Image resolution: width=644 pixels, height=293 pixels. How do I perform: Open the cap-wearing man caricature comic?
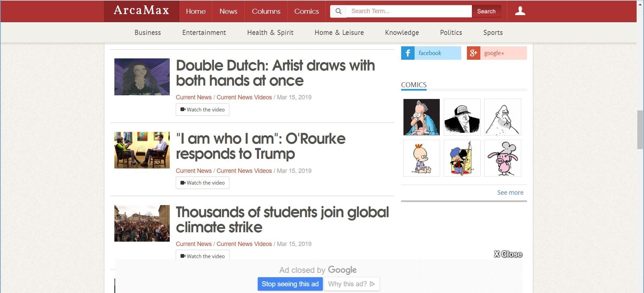tap(462, 117)
